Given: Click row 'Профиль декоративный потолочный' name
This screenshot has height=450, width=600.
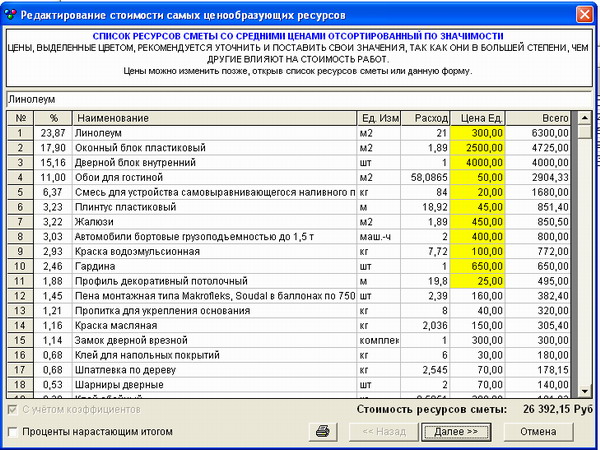Looking at the screenshot, I should point(215,281).
